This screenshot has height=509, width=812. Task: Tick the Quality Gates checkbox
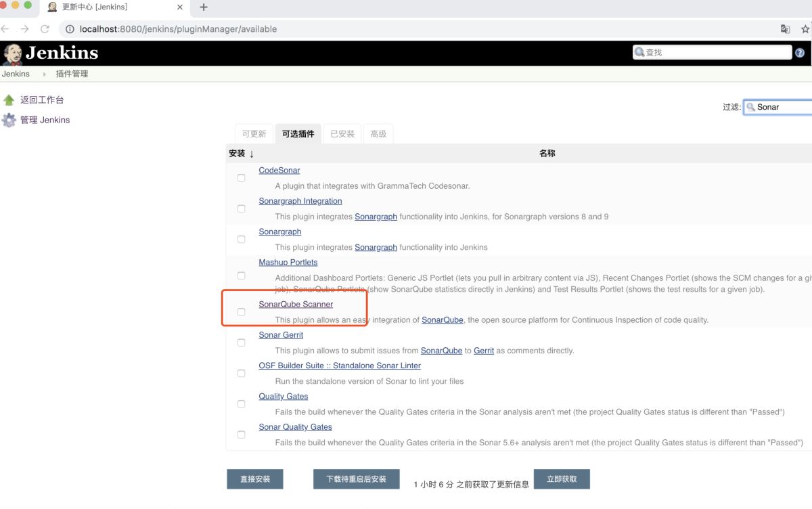point(241,404)
